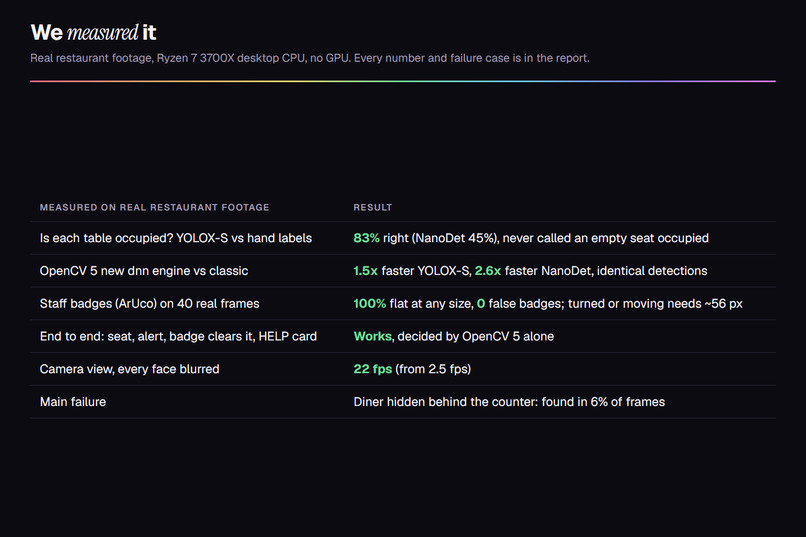Click the subtitle starting 'Real restaurant footage, Ryzen 7'
This screenshot has width=806, height=537.
coord(309,58)
